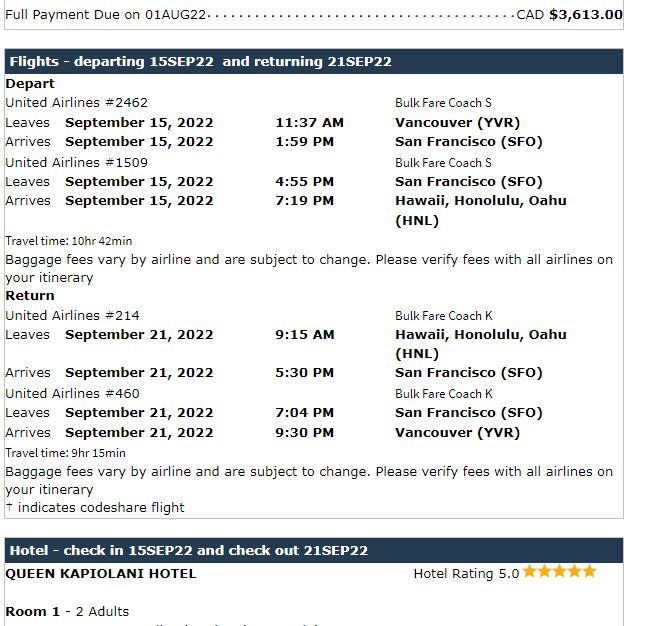Click the first hotel rating star
The height and width of the screenshot is (626, 652).
click(x=530, y=572)
